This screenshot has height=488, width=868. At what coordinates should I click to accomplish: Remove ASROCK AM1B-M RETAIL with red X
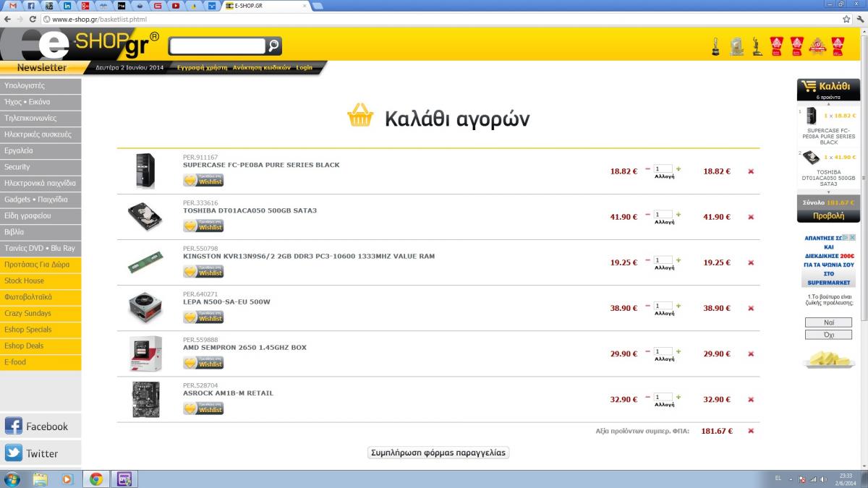[751, 399]
